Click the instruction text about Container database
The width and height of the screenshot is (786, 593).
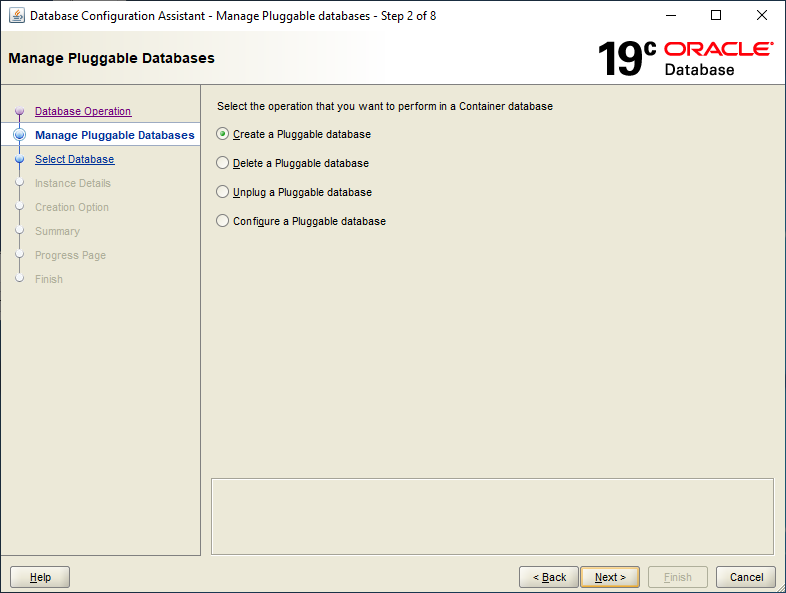click(x=385, y=106)
